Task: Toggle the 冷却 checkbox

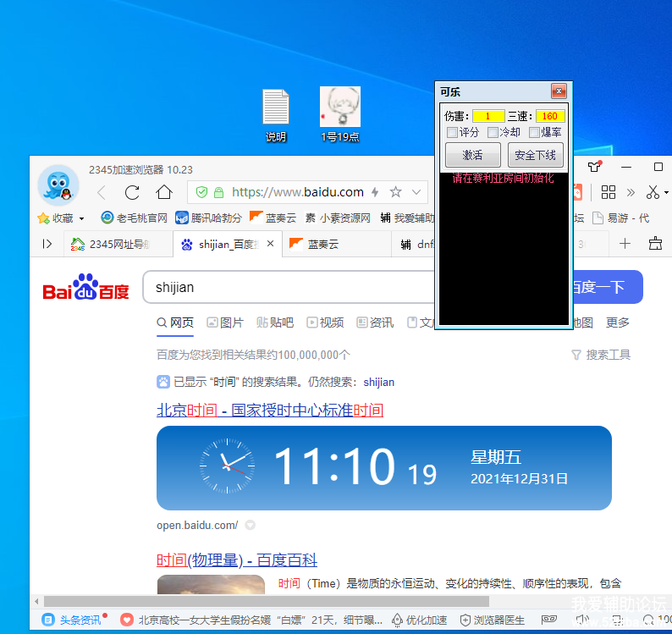Action: pyautogui.click(x=493, y=132)
